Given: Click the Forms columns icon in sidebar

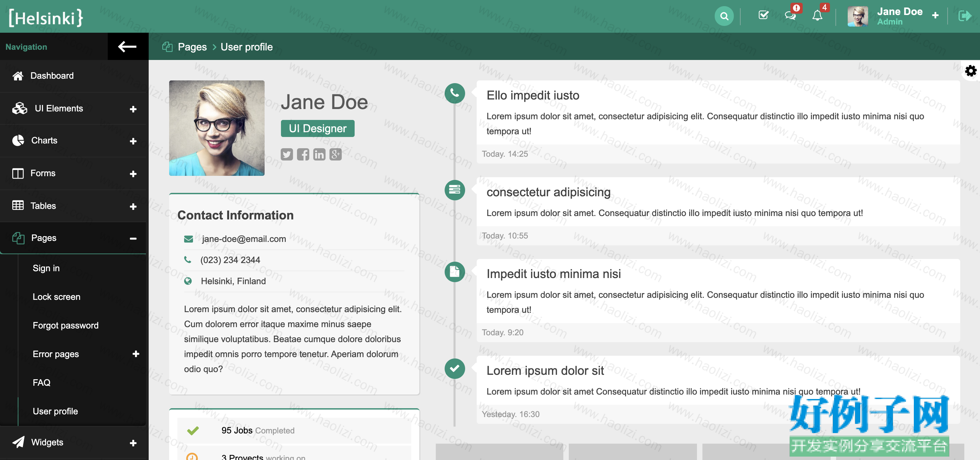Looking at the screenshot, I should tap(18, 173).
